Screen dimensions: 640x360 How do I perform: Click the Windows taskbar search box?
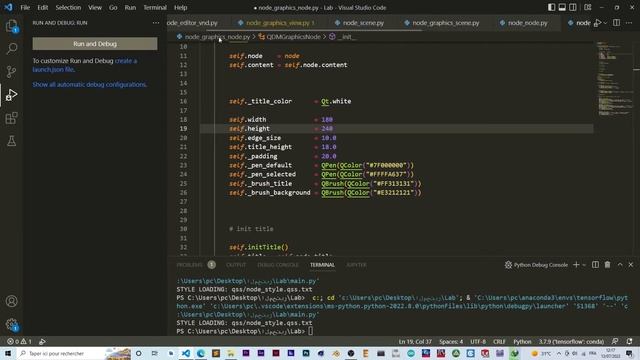tap(61, 353)
